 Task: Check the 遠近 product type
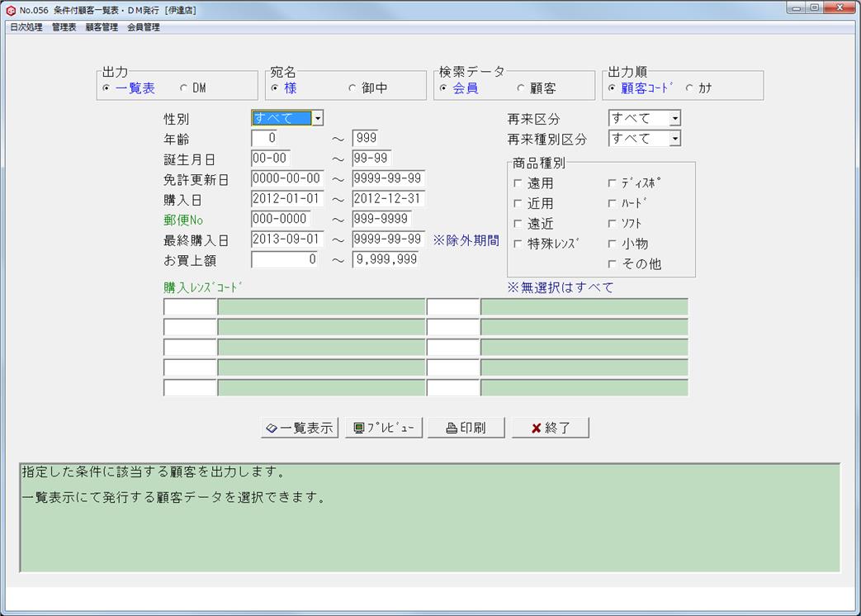(518, 224)
